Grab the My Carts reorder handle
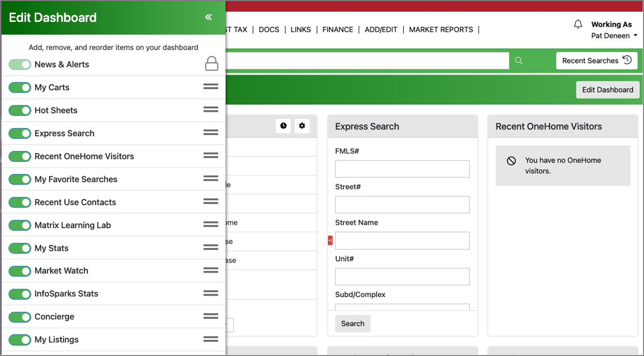The width and height of the screenshot is (644, 356). click(x=211, y=86)
